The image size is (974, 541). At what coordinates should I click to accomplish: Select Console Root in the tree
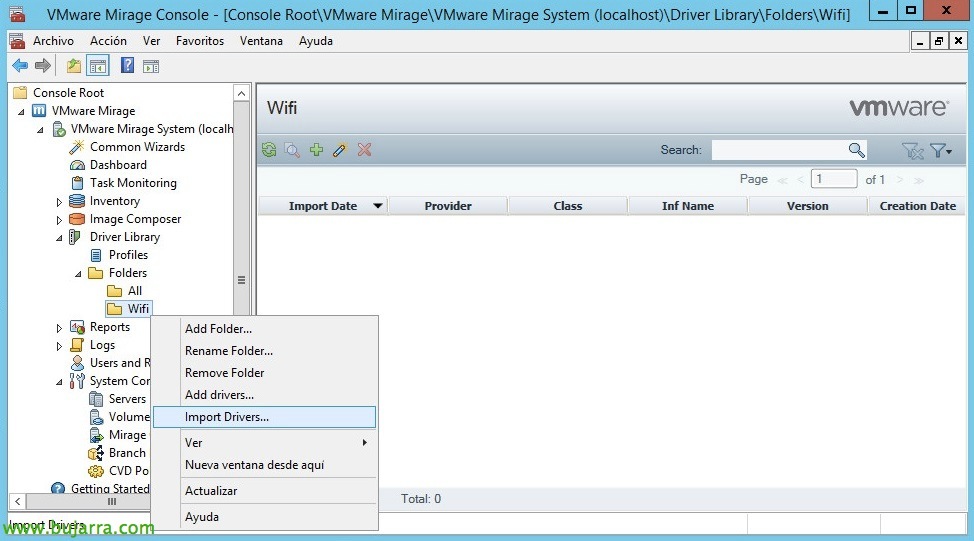tap(68, 93)
